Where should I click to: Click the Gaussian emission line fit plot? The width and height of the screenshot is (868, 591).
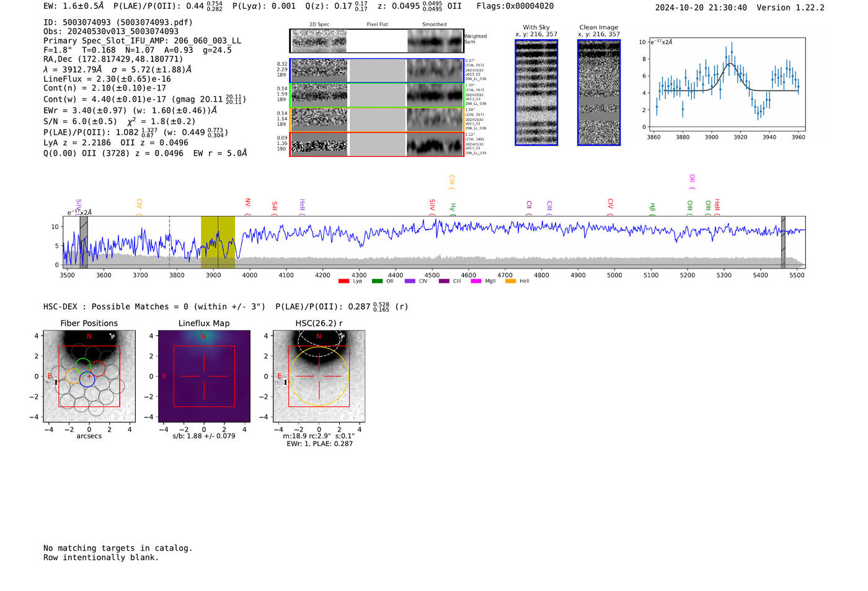[x=727, y=84]
